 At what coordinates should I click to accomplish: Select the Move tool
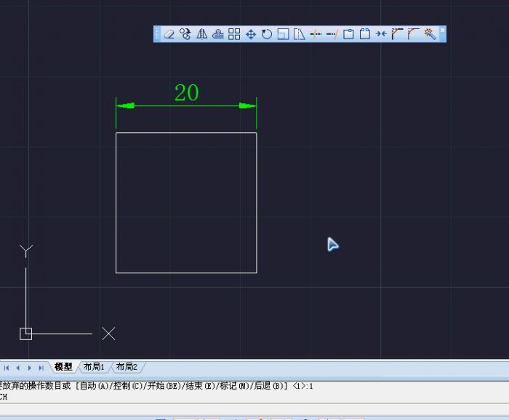[x=251, y=34]
